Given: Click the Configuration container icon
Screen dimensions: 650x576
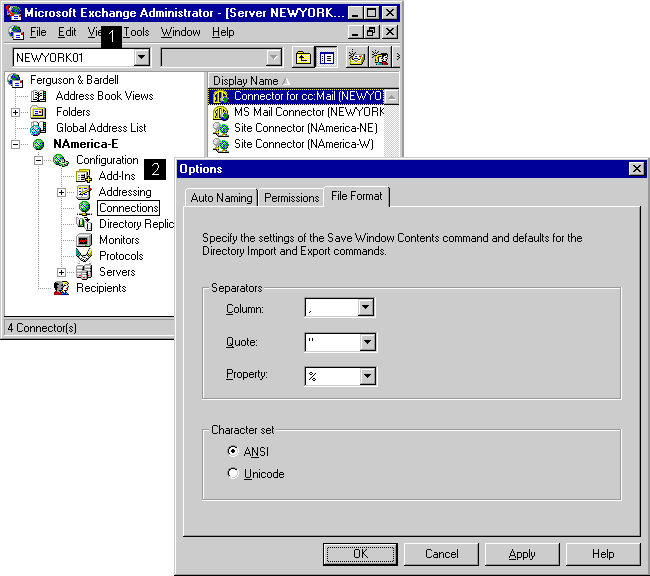Looking at the screenshot, I should [61, 160].
